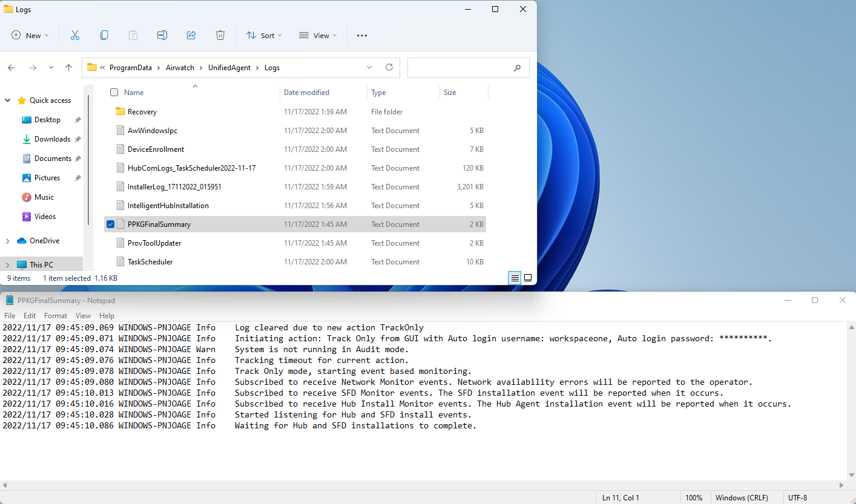The image size is (856, 504).
Task: Click the Paste icon in the toolbar
Action: (133, 35)
